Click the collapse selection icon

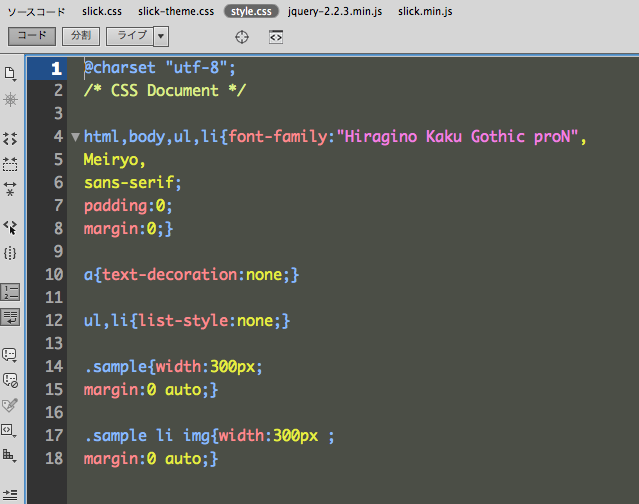(10, 164)
